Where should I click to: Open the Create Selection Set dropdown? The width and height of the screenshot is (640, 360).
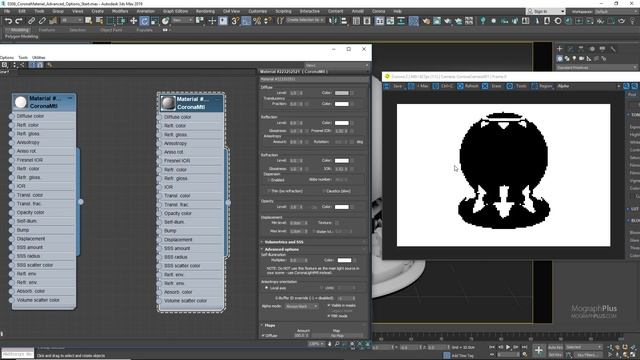[305, 20]
